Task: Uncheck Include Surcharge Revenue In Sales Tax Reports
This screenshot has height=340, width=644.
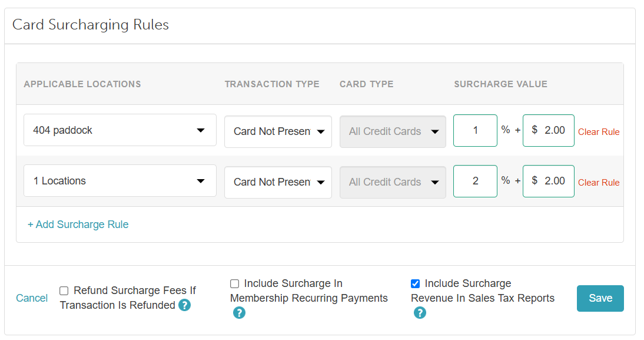Action: pyautogui.click(x=415, y=283)
